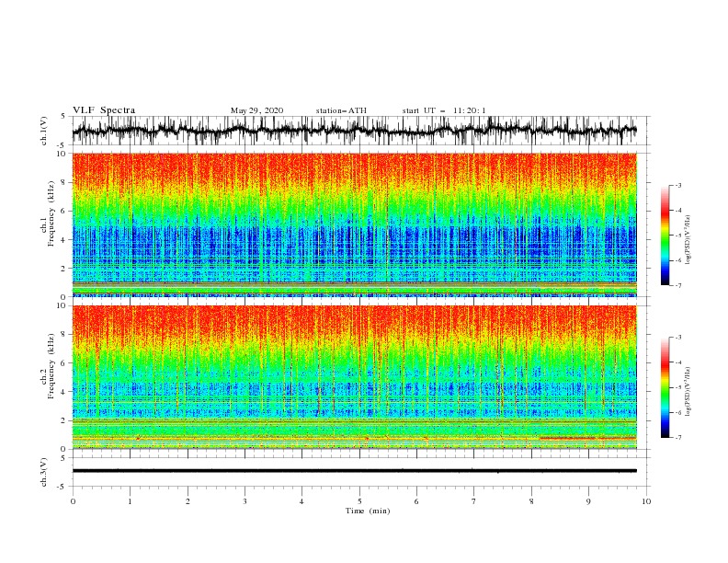Click the ch.1 voltage waveform trace

(x=354, y=131)
